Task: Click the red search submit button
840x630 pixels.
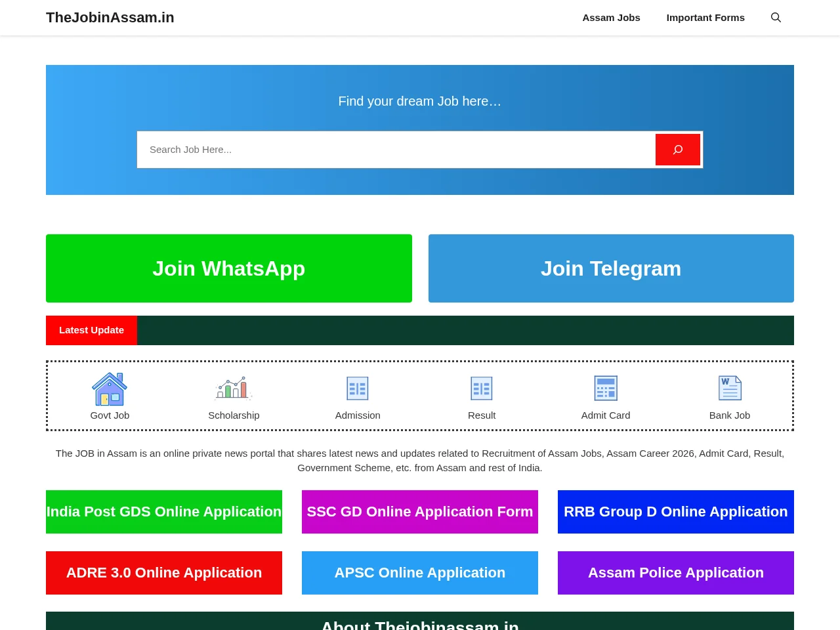Action: 678,150
